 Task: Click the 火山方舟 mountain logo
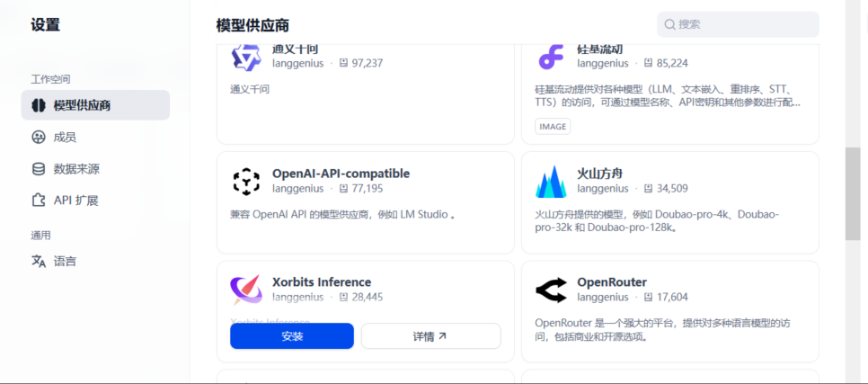[552, 182]
